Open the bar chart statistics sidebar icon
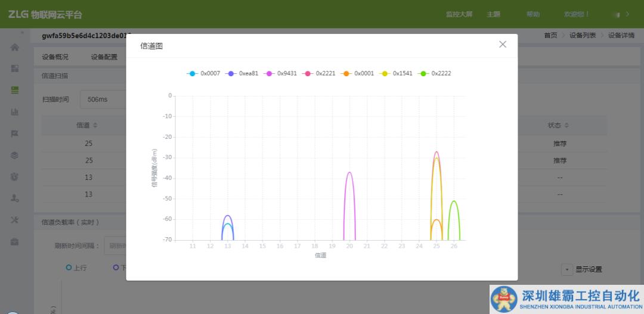This screenshot has width=644, height=314. 15,112
